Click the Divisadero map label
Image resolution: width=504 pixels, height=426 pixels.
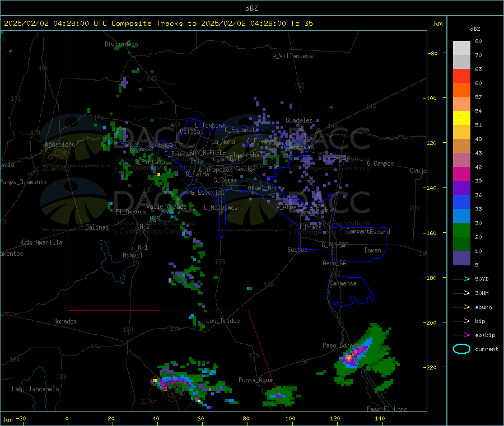[x=121, y=44]
